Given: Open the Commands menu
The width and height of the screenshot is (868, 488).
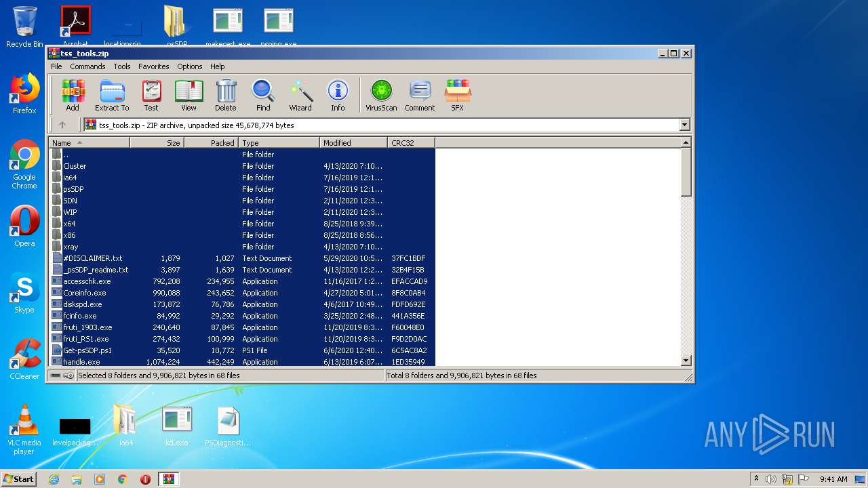Looking at the screenshot, I should tap(87, 66).
